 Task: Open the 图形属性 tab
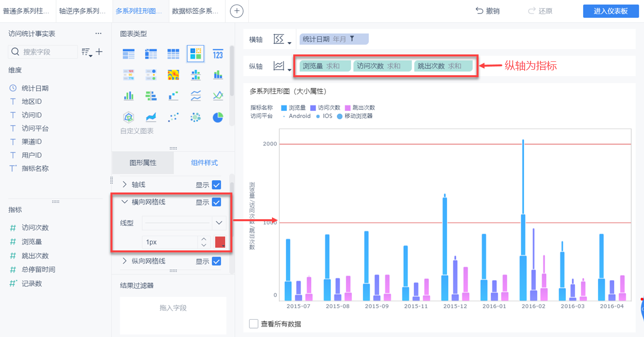coord(143,163)
